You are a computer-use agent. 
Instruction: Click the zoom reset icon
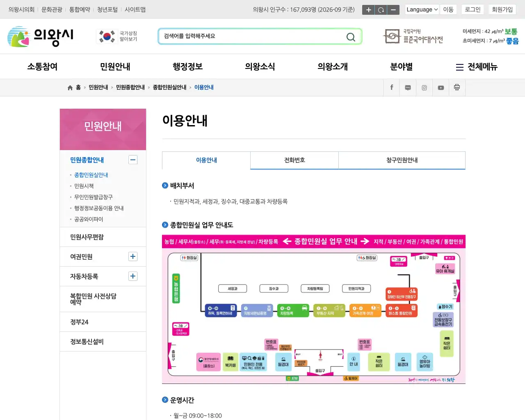[381, 10]
